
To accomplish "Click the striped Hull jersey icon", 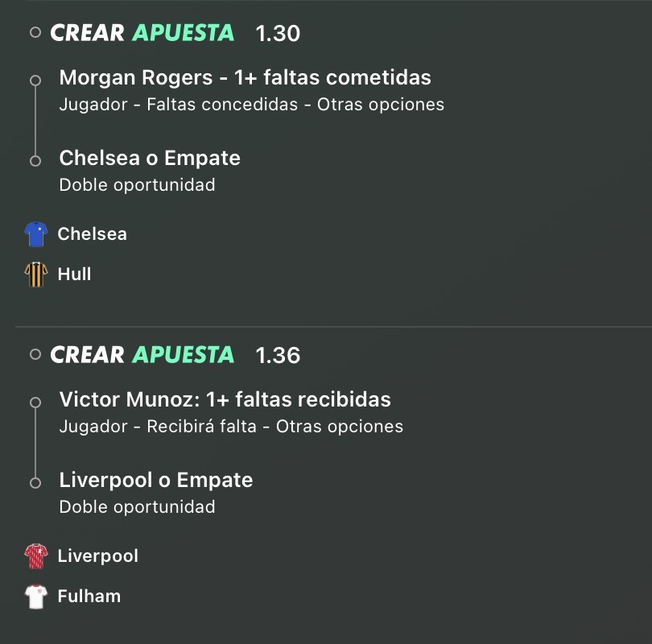I will pos(36,275).
